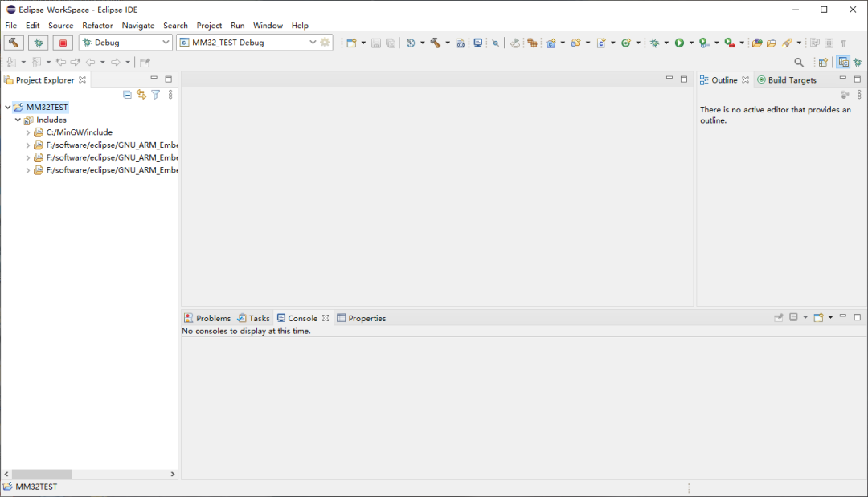Expand the C:/MinGW/include entry
This screenshot has height=497, width=868.
click(x=27, y=132)
